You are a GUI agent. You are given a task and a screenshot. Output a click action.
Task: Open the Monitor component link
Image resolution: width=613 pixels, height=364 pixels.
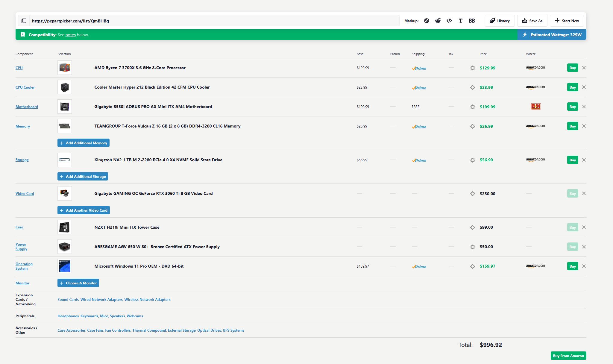click(22, 283)
